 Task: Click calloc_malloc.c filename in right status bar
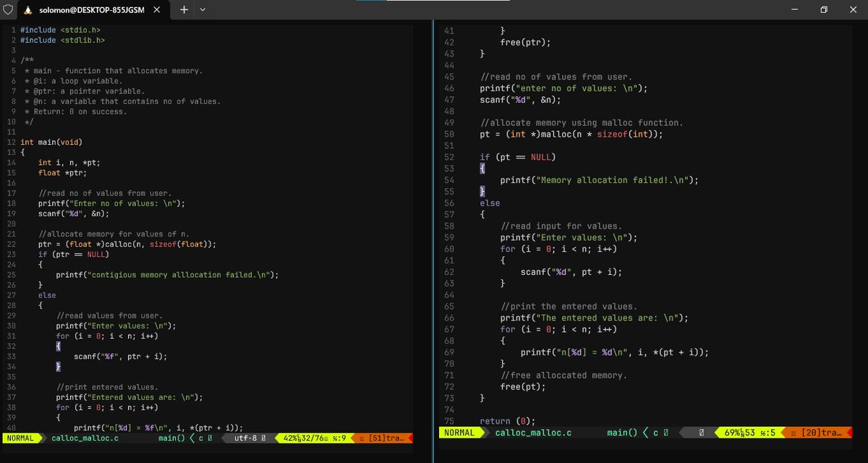[533, 433]
